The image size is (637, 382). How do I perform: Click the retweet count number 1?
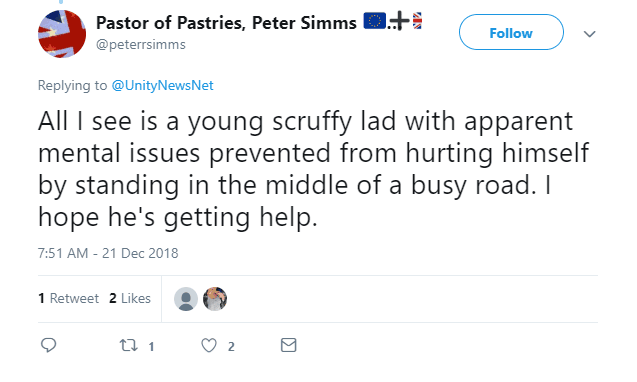click(151, 347)
